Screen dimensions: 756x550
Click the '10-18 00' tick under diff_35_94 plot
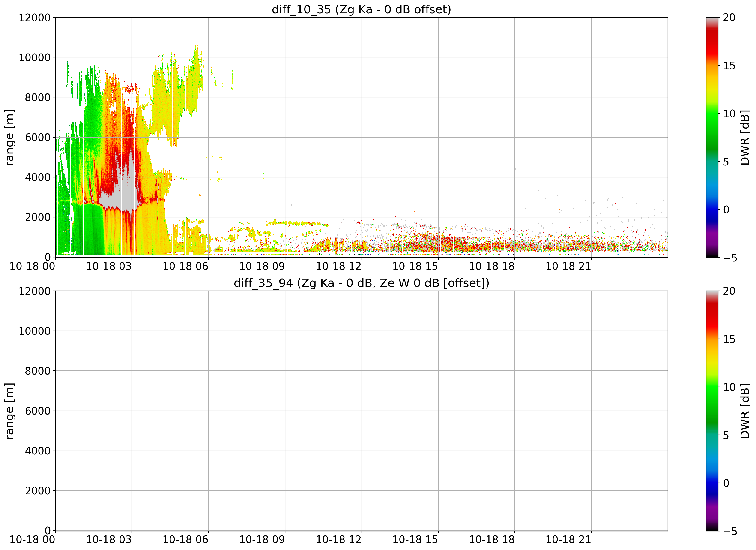pos(32,540)
